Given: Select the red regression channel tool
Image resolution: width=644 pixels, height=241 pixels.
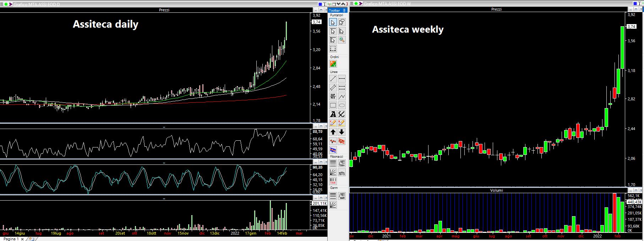Looking at the screenshot, I should [x=342, y=141].
